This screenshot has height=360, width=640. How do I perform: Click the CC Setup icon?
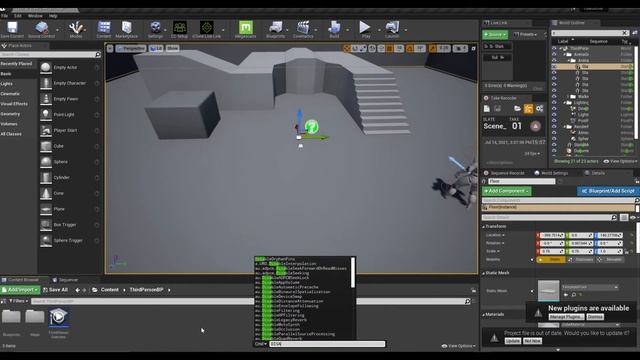coord(180,29)
